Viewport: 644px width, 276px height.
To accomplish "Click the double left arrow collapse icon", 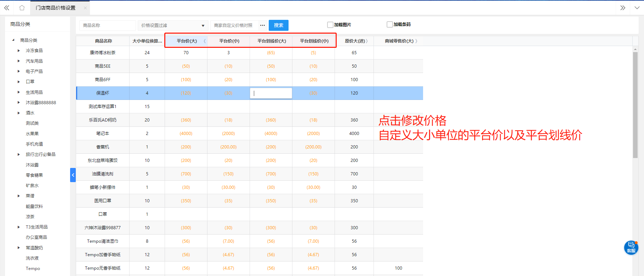I will (x=7, y=8).
